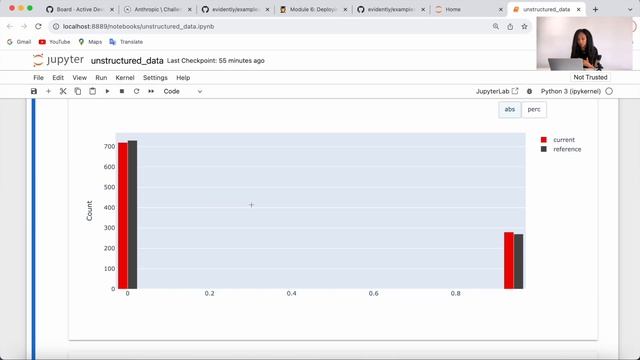Restart kernel and run all cells
The width and height of the screenshot is (640, 360).
pyautogui.click(x=151, y=91)
